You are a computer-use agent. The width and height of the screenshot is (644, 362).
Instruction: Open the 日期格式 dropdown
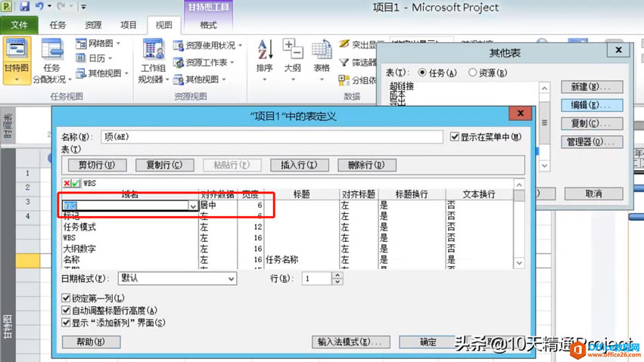(x=232, y=279)
